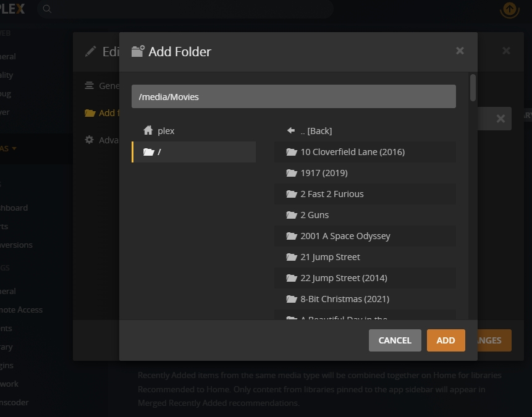Open Transcoder settings in sidebar
Viewport: 532px width, 417px height.
(14, 402)
